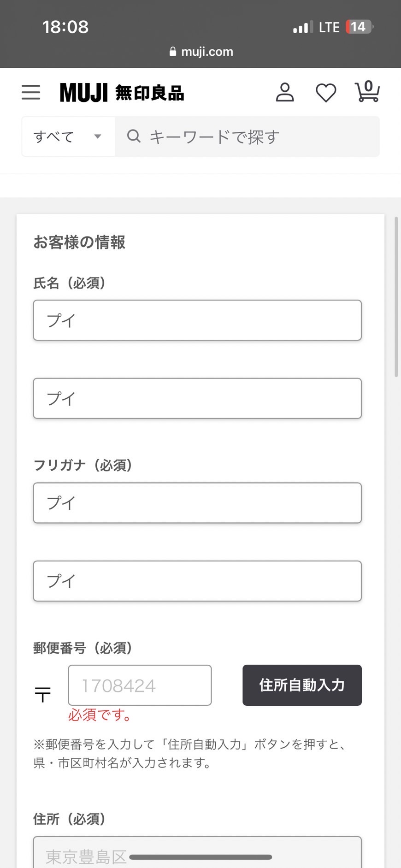Open the shopping cart icon
This screenshot has width=401, height=868.
click(367, 92)
